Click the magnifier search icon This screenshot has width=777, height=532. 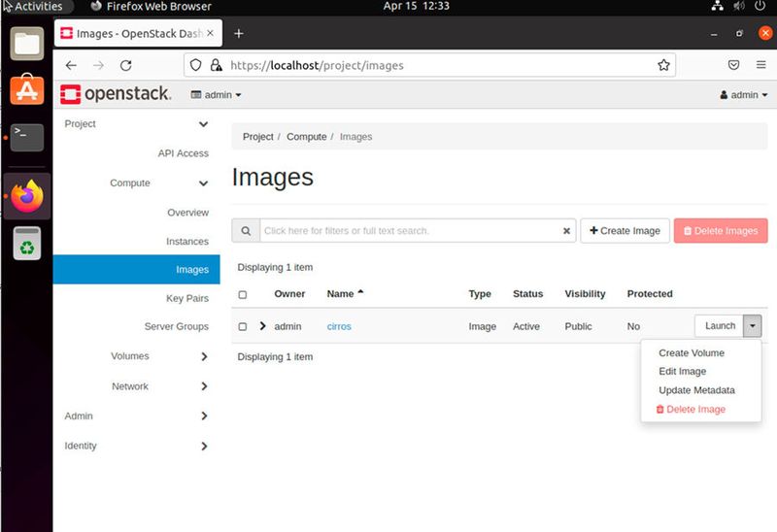246,231
